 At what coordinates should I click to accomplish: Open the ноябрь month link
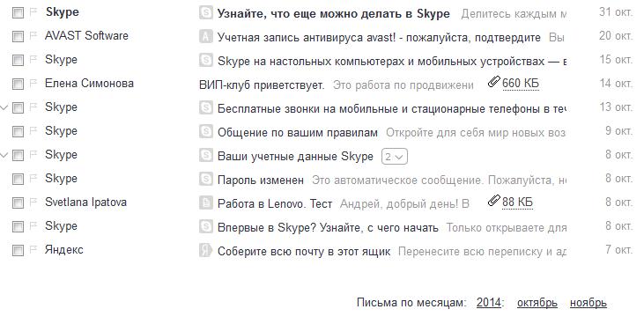[588, 303]
